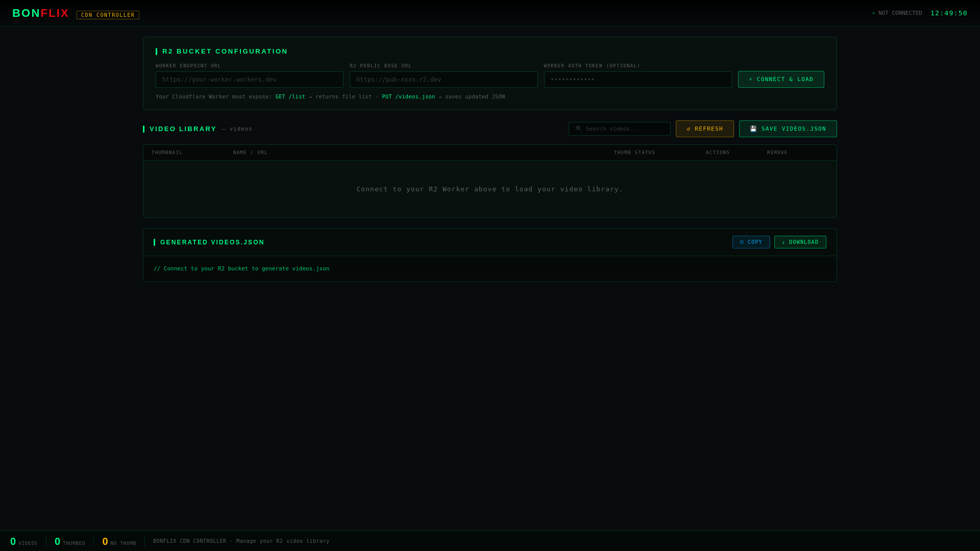The height and width of the screenshot is (551, 980).
Task: Click the footer tagline text
Action: (241, 541)
